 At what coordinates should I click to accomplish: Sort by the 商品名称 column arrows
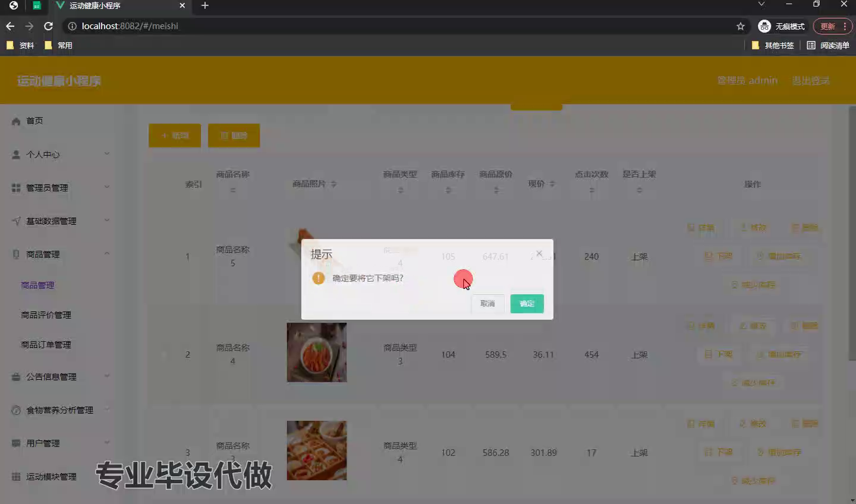coord(233,190)
